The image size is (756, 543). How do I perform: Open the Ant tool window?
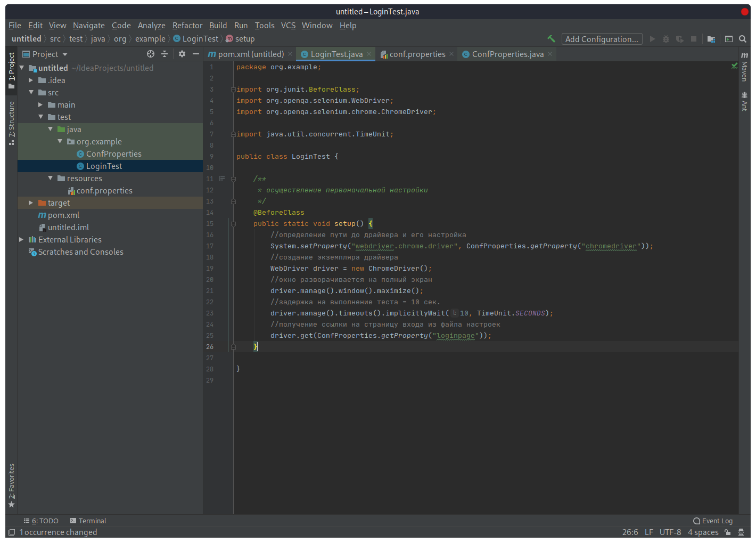pyautogui.click(x=744, y=101)
